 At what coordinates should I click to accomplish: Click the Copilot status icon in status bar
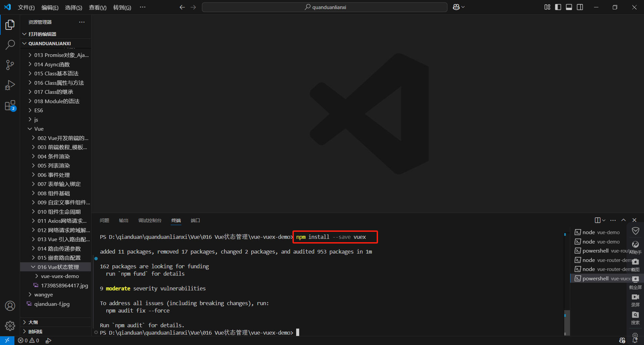click(622, 340)
